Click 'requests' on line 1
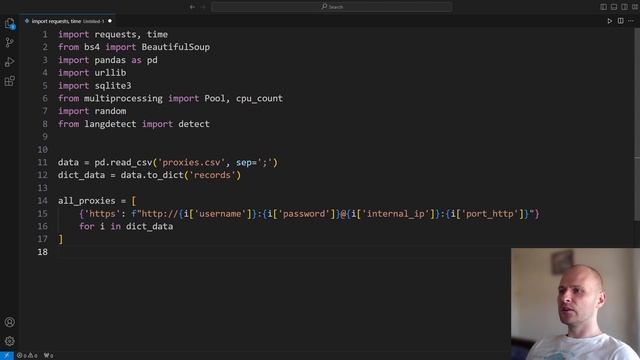Viewport: 640px width, 360px height. [115, 34]
